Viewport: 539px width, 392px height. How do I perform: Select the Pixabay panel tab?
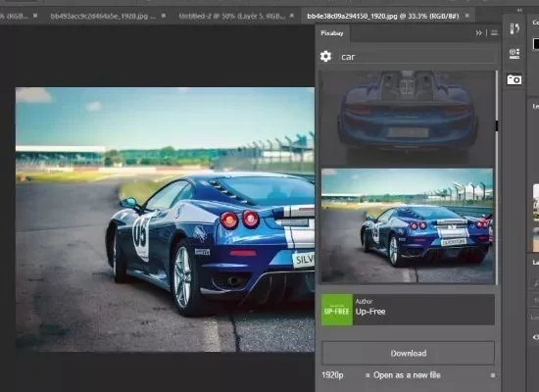[332, 33]
